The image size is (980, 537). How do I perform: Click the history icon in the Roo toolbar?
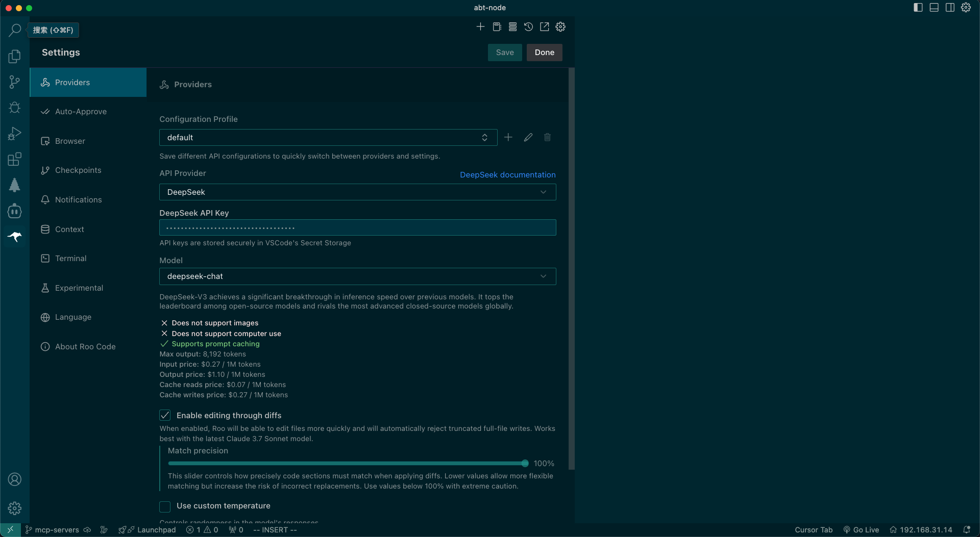pos(528,27)
